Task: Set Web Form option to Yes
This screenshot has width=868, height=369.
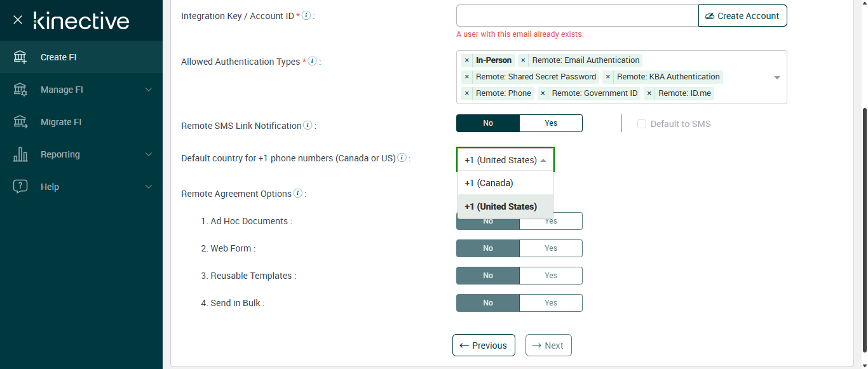Action: coord(550,248)
